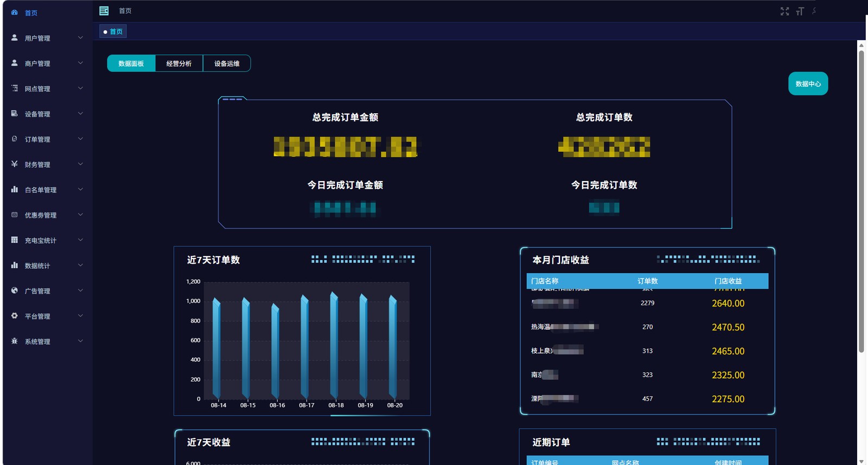Switch to the 数据面板 tab

tap(131, 63)
